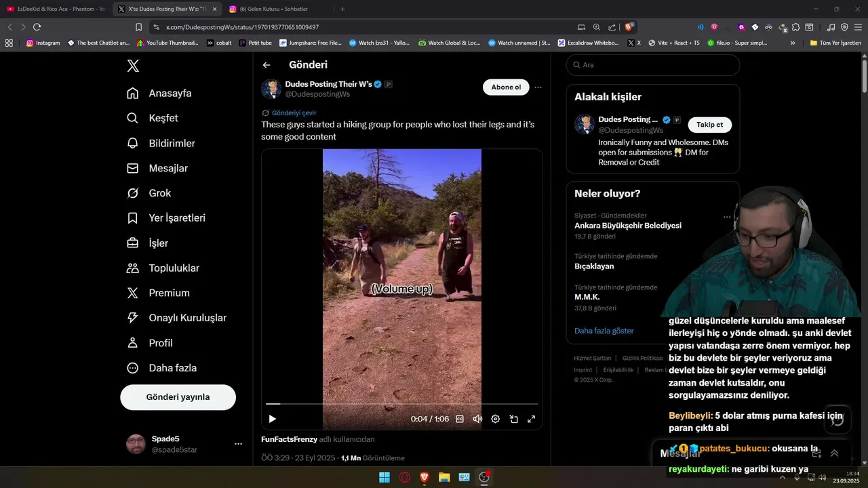Click Gönderiyi çevir translate link

click(294, 113)
